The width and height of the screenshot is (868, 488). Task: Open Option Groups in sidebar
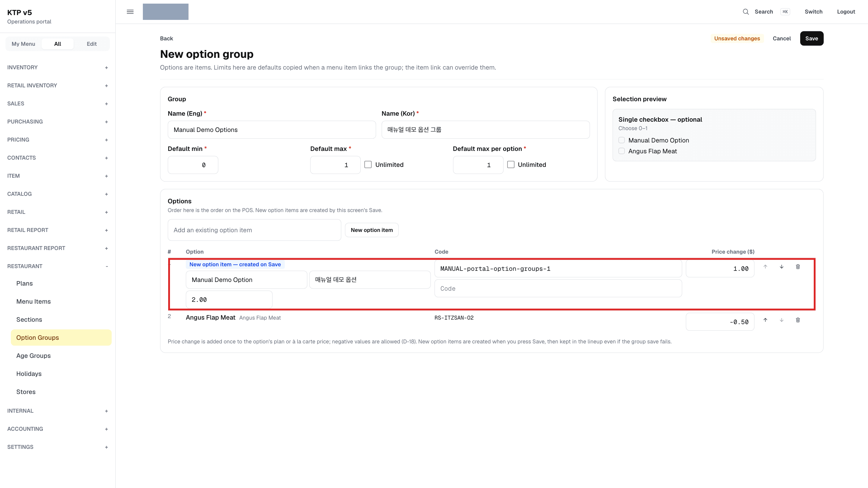coord(61,337)
